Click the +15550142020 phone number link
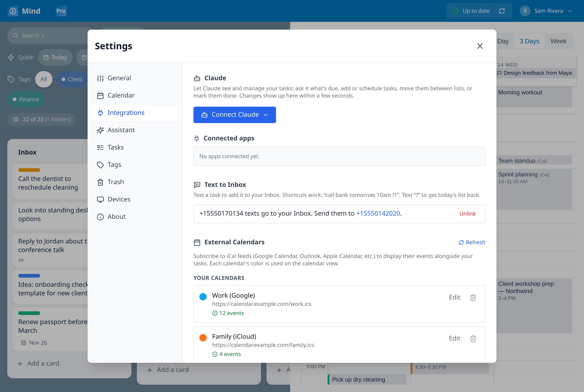 (x=378, y=214)
